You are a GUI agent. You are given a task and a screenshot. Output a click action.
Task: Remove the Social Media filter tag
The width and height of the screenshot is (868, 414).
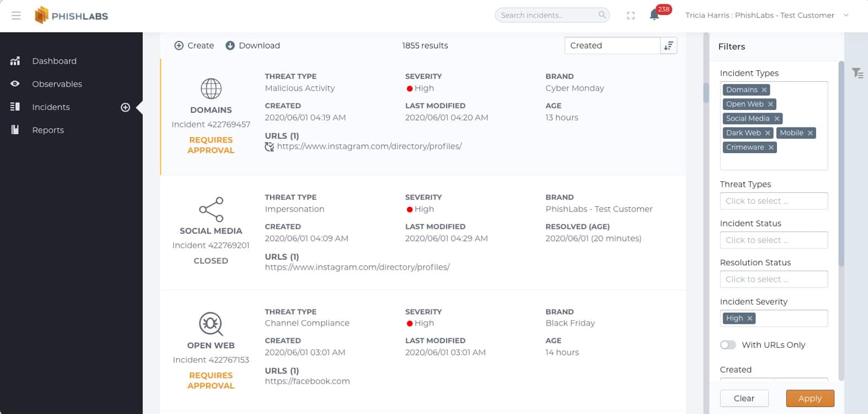pyautogui.click(x=776, y=118)
